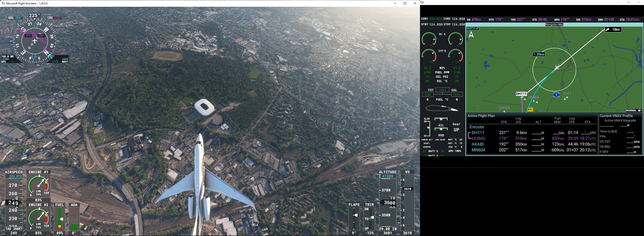Click the wind arrow 18KH indicator

tap(613, 29)
